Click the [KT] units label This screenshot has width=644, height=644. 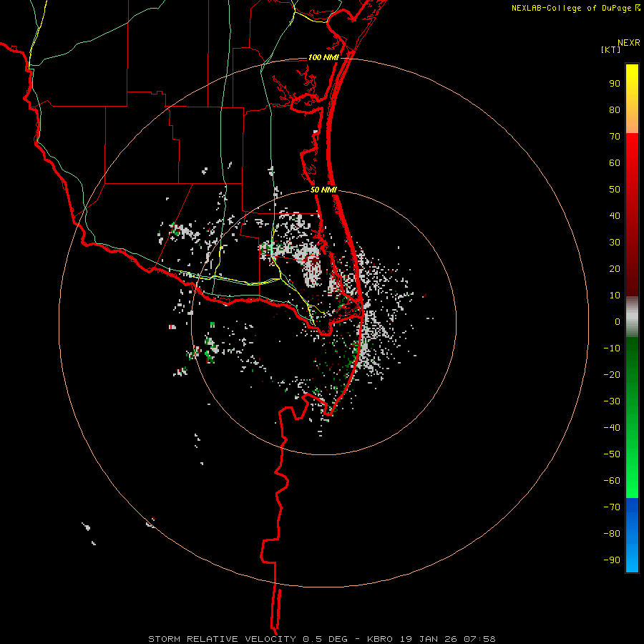click(x=610, y=49)
